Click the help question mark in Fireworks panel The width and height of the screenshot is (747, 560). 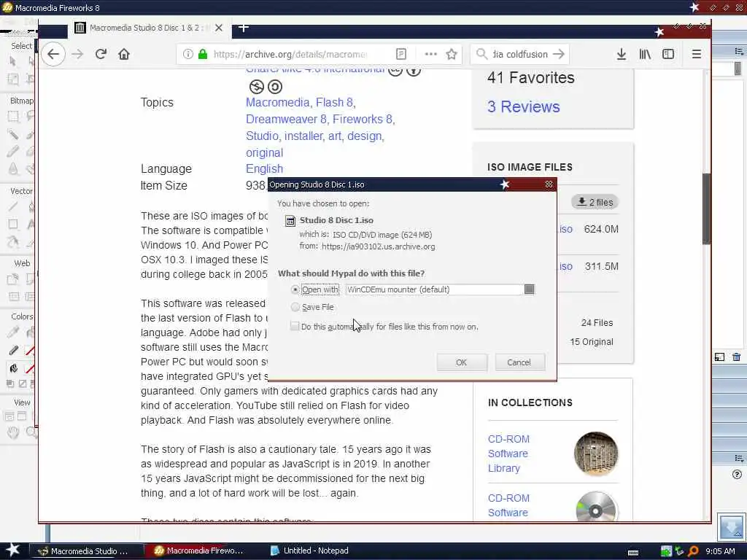(x=737, y=474)
